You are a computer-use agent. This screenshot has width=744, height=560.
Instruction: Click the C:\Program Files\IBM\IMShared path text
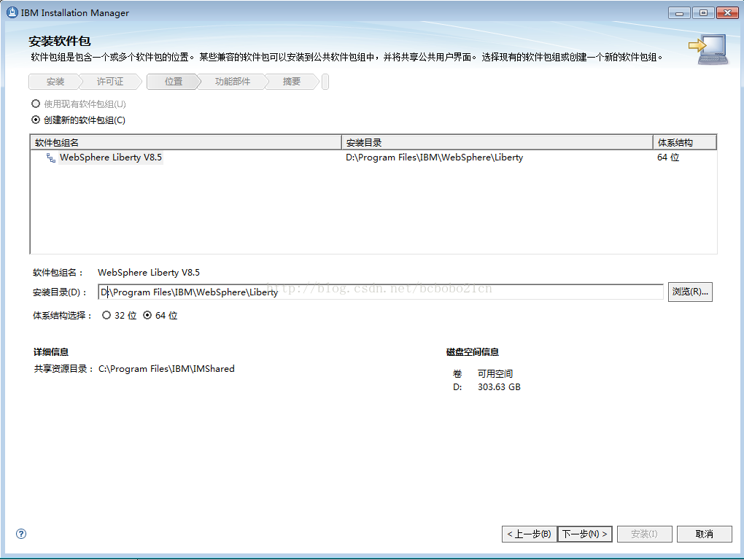166,368
